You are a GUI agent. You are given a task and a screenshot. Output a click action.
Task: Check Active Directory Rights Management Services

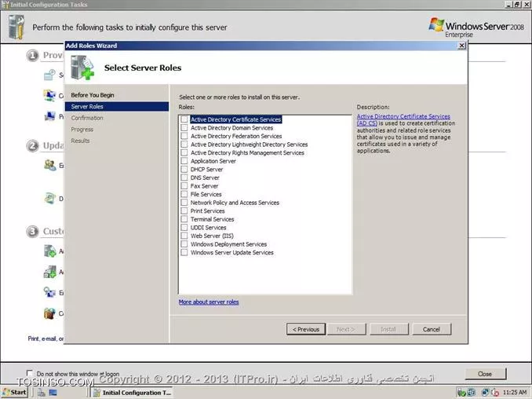pos(184,152)
